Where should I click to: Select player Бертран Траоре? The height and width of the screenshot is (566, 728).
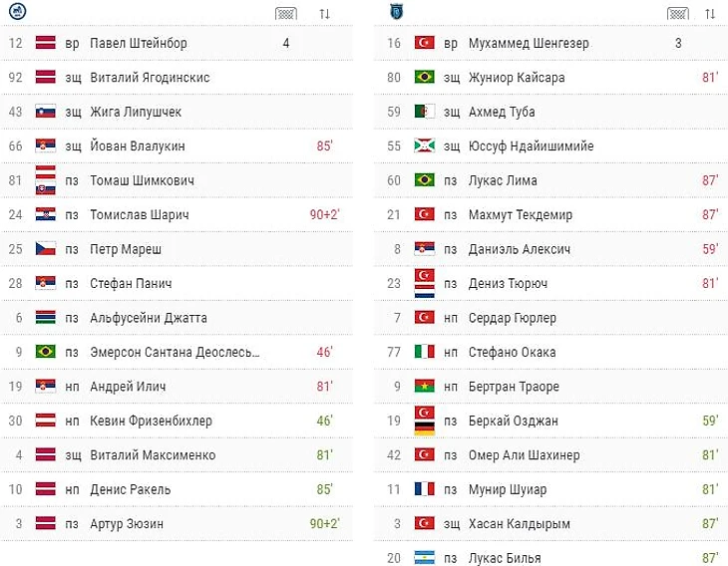(x=514, y=387)
